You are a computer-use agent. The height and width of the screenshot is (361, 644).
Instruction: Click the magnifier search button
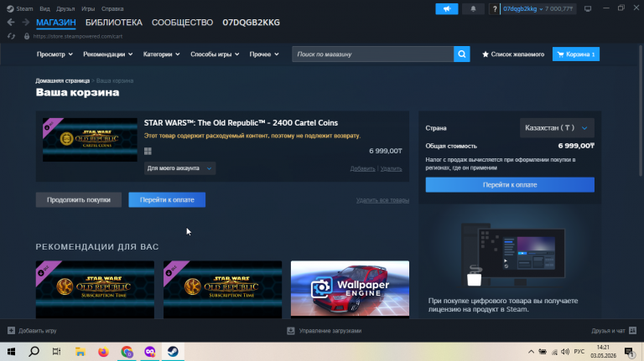point(462,54)
